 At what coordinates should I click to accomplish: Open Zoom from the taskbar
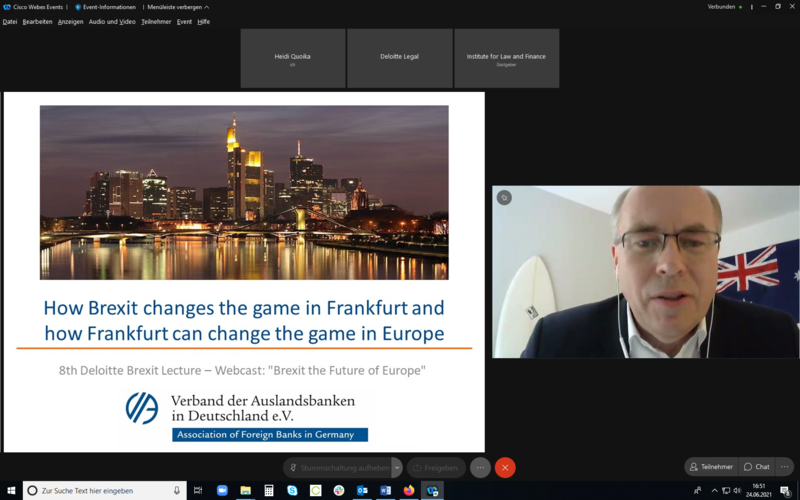[x=222, y=491]
